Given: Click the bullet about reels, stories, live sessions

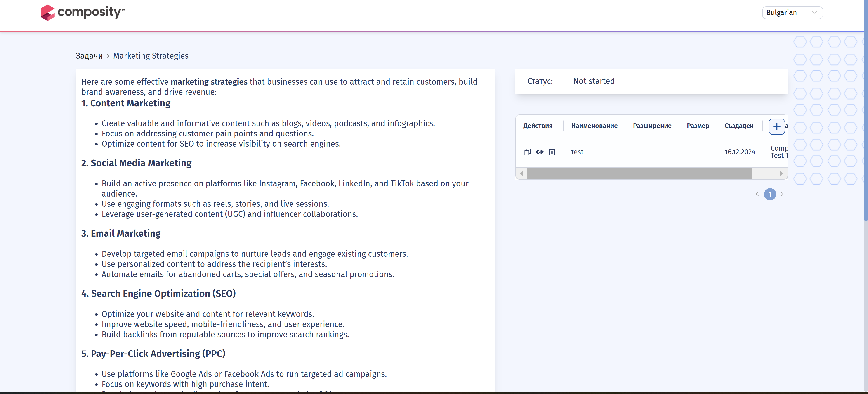Looking at the screenshot, I should [x=215, y=204].
